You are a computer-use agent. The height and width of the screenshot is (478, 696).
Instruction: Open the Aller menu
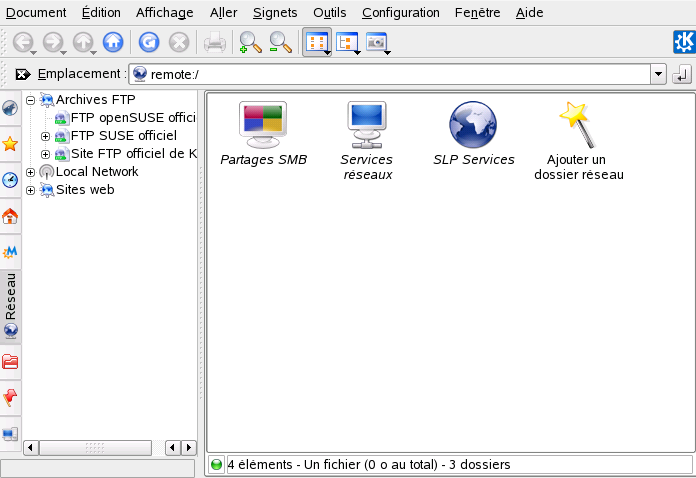[224, 12]
